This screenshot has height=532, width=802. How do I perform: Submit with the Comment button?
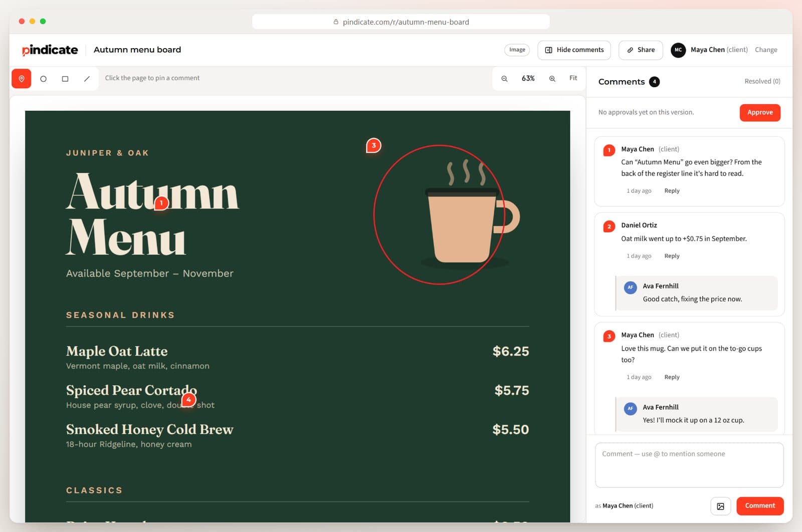coord(760,506)
